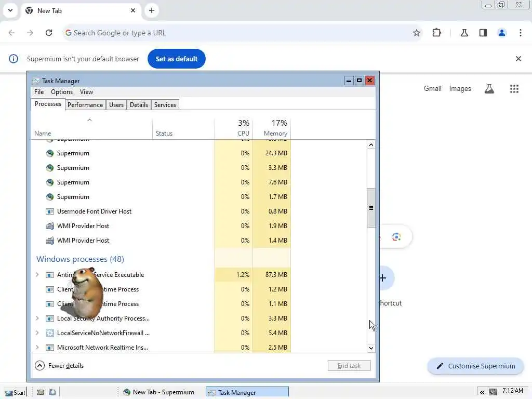Click Set as default button
The height and width of the screenshot is (399, 532).
(177, 59)
